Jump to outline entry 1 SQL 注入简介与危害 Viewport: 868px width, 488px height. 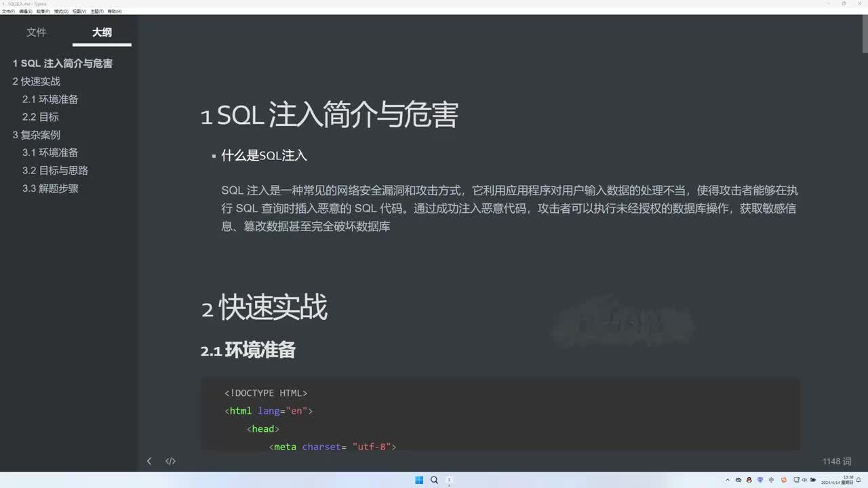[62, 64]
